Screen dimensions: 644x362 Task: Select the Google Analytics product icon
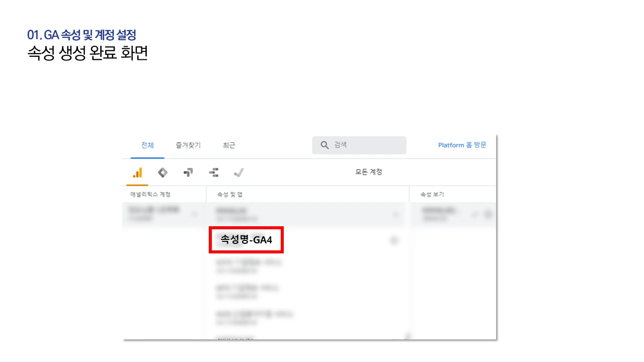tap(137, 172)
